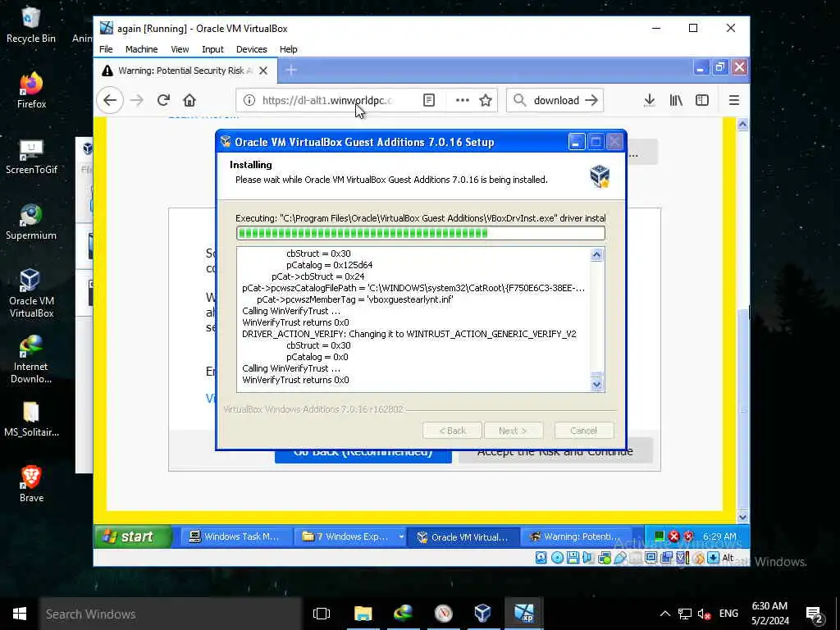This screenshot has height=630, width=840.
Task: Open File menu in VirtualBox window
Action: (x=106, y=49)
